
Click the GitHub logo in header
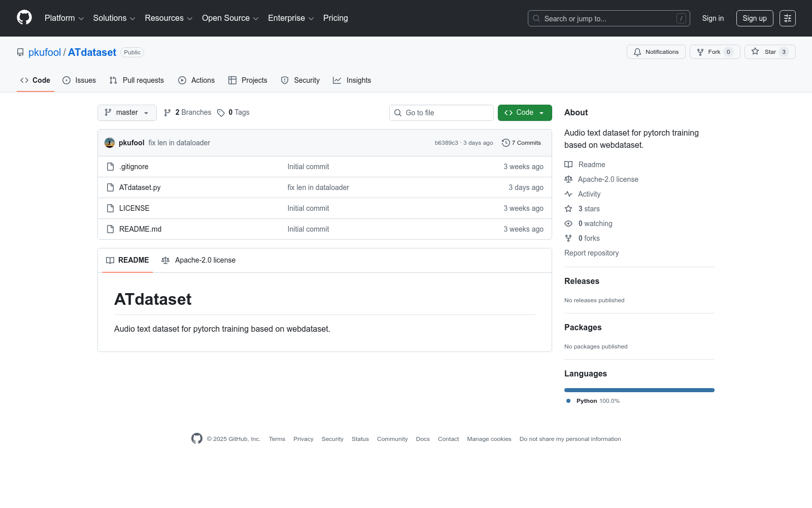click(24, 18)
